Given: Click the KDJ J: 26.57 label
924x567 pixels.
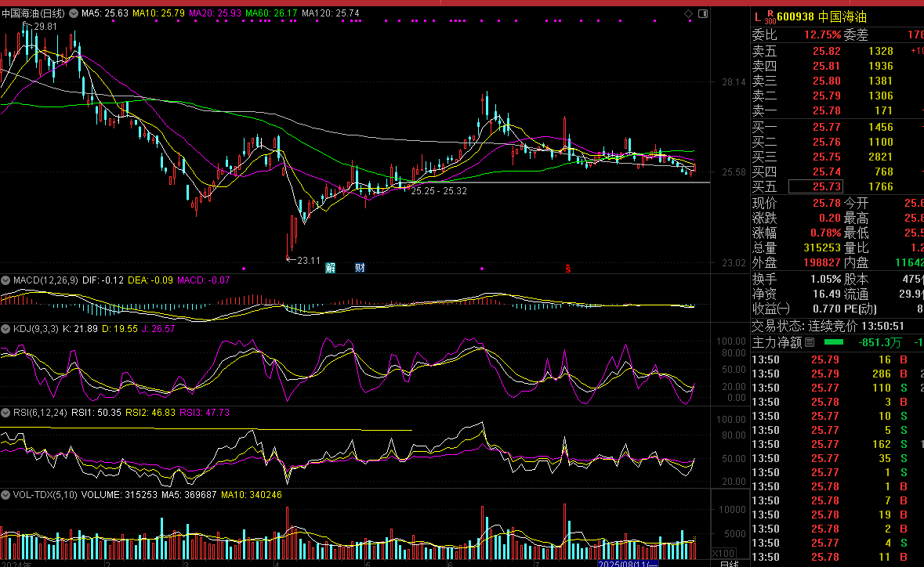Looking at the screenshot, I should [x=158, y=329].
